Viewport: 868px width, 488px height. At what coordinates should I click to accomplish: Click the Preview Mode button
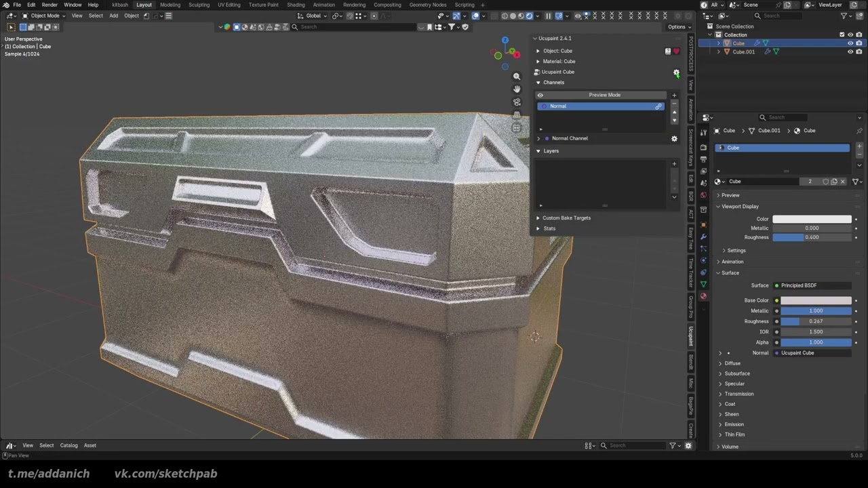tap(604, 96)
